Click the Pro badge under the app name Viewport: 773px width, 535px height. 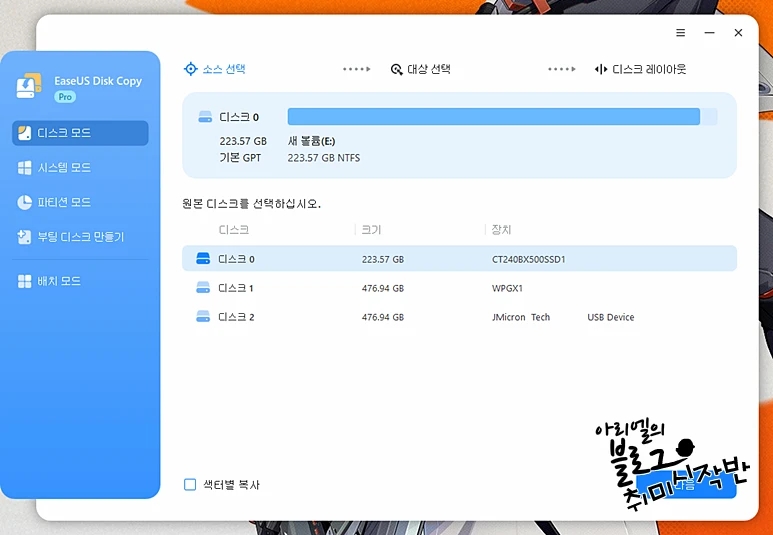[65, 97]
